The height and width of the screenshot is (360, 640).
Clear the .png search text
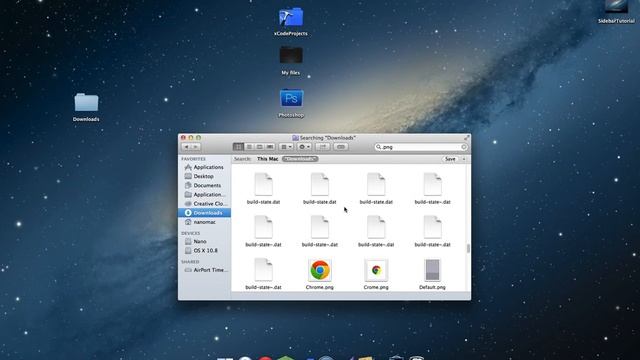click(x=464, y=147)
